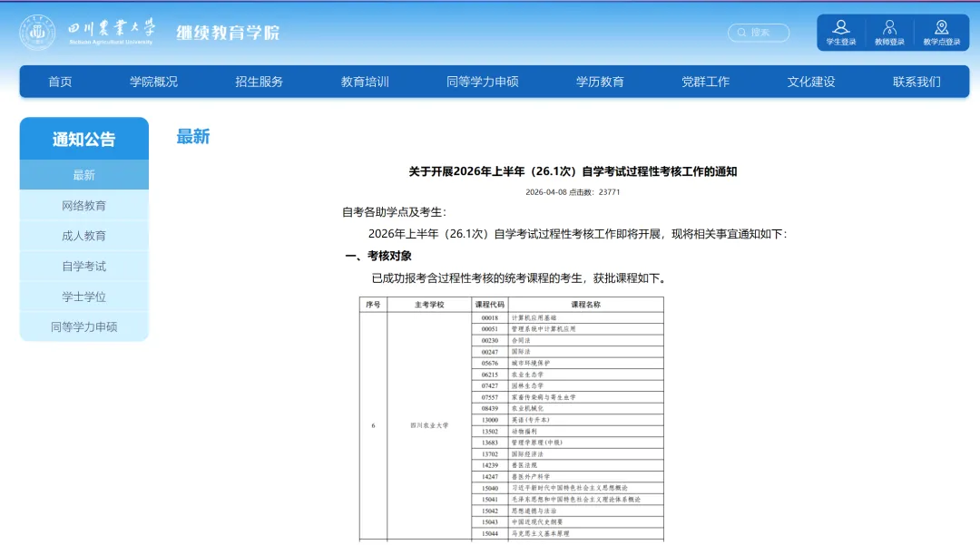Click the article title about 2026年上半年 自学考试
Viewport: 980px width, 545px height.
(x=573, y=171)
